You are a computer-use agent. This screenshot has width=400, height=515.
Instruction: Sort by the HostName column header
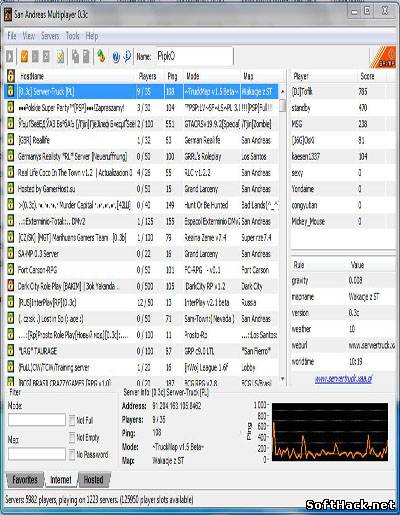pyautogui.click(x=76, y=76)
